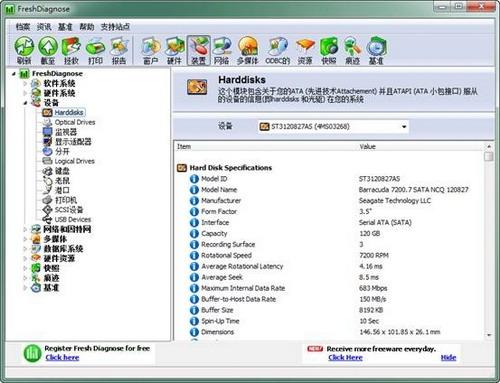Screen dimensions: 500x383
Task: Click the 'Serial ATA (SATA)' value
Action: [385, 223]
